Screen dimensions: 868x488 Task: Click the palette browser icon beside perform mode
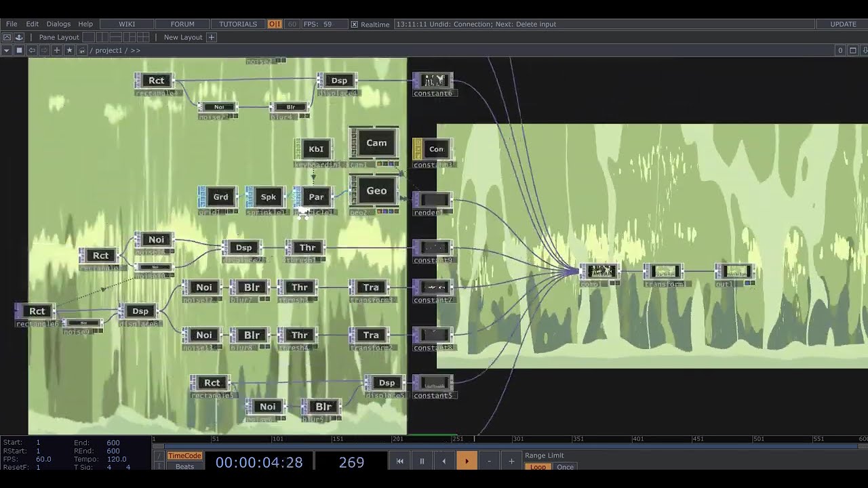(x=19, y=37)
